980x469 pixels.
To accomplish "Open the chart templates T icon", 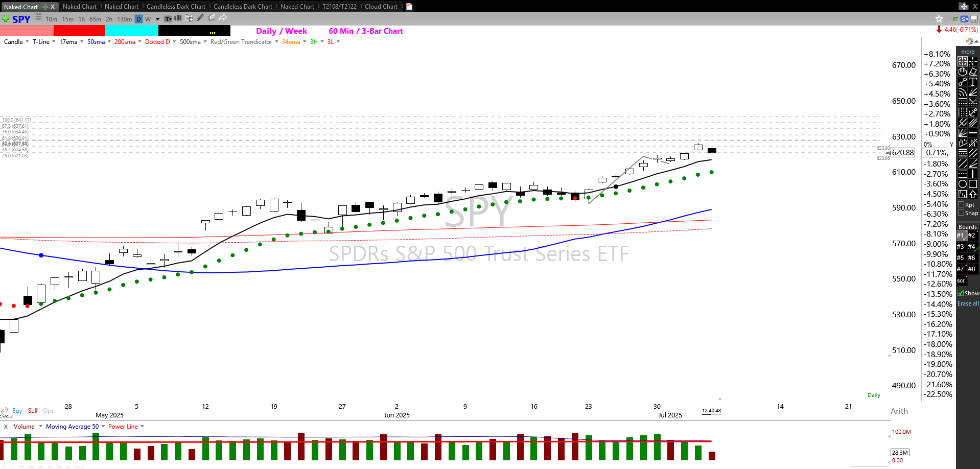I will [168, 19].
